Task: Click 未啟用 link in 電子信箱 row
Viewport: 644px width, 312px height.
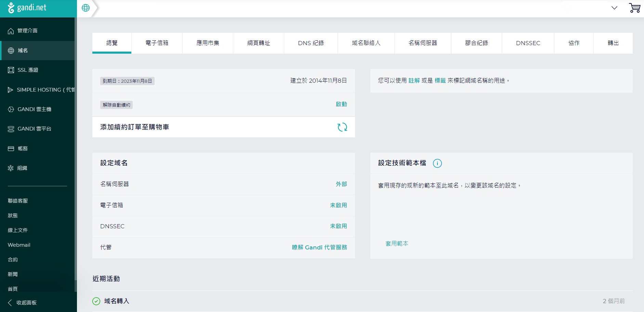Action: point(339,205)
